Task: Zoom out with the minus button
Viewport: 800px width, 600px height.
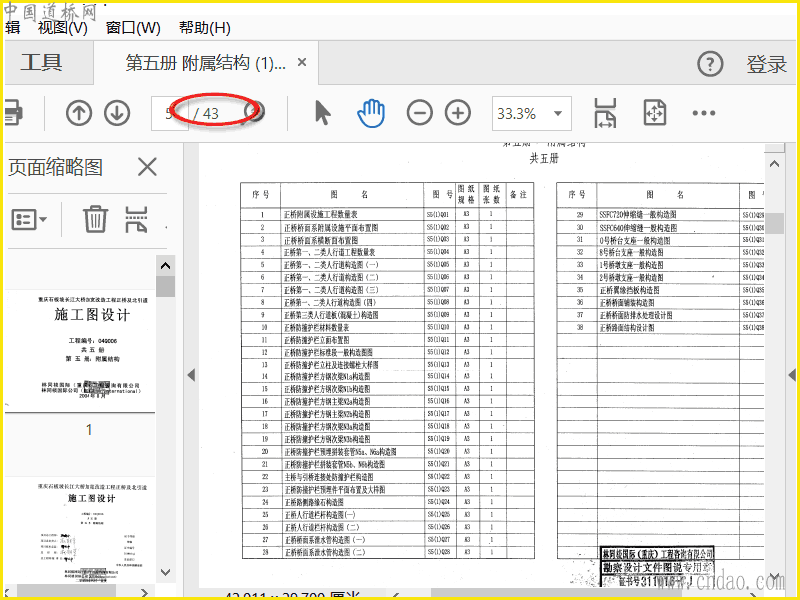Action: point(420,113)
